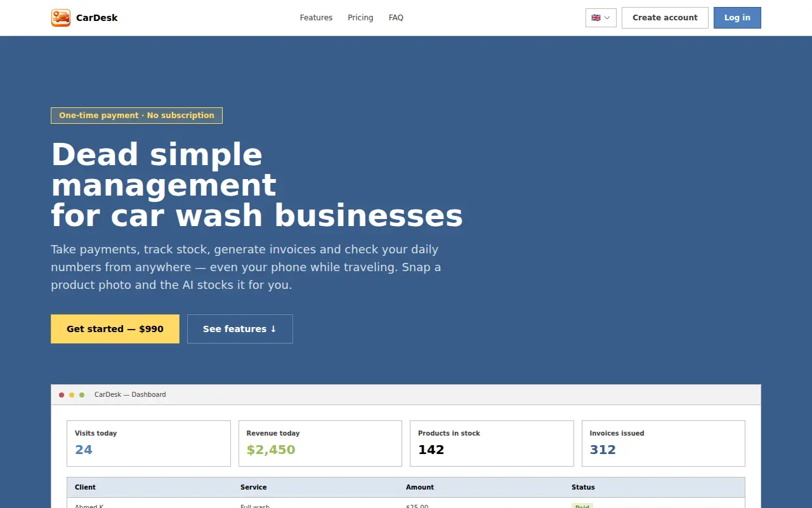Select the Invoices issued card

[664, 443]
